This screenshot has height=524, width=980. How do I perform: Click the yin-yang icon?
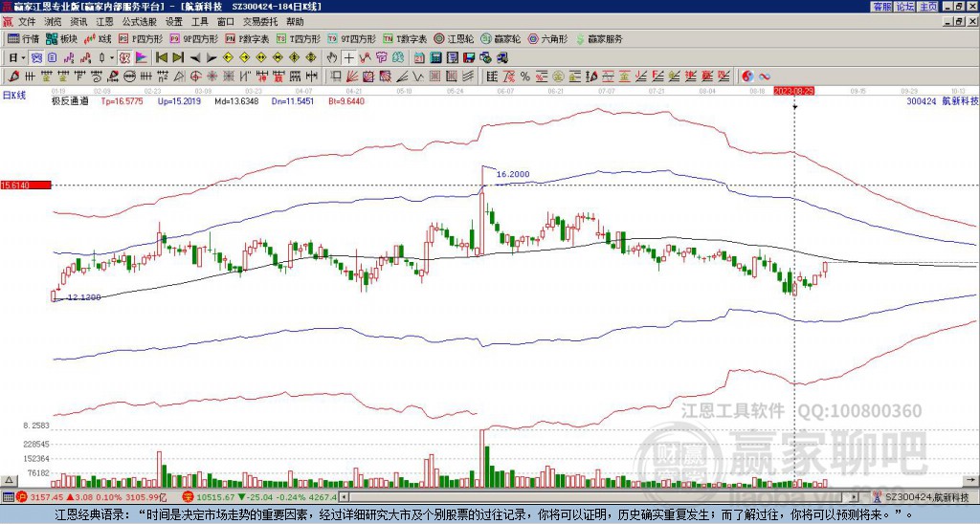click(747, 76)
